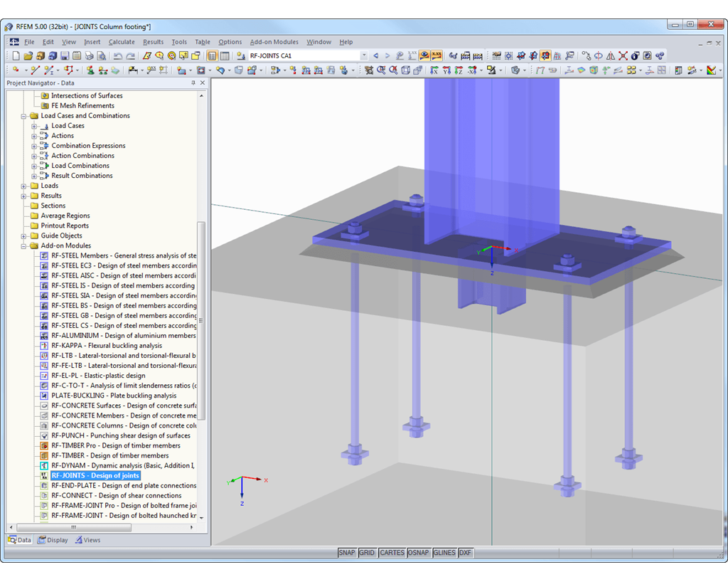Click the Print icon in the toolbar

point(88,55)
